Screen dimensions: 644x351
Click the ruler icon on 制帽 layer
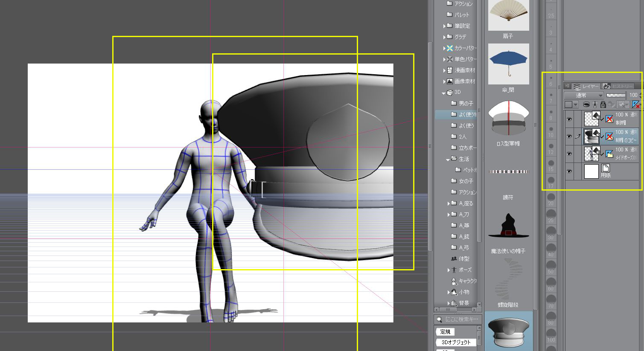(x=609, y=119)
